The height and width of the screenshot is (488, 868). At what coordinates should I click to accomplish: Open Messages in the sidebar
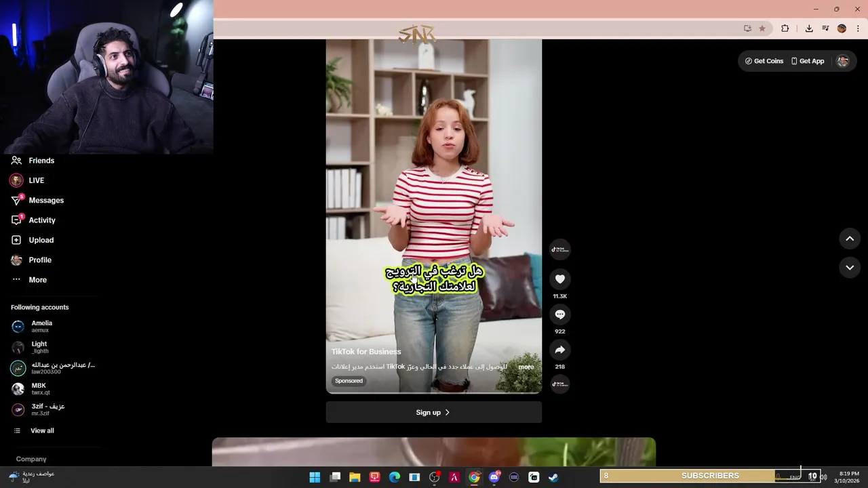(x=37, y=201)
